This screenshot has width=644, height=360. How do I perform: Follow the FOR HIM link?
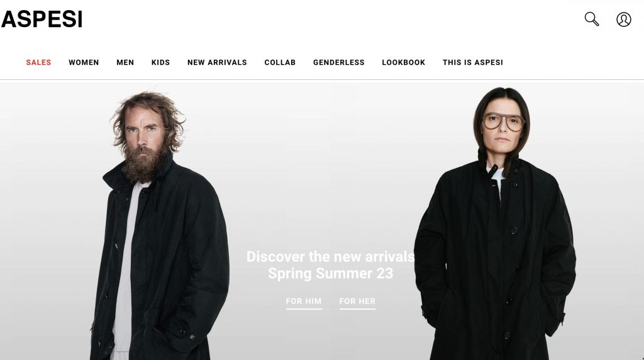(x=304, y=301)
